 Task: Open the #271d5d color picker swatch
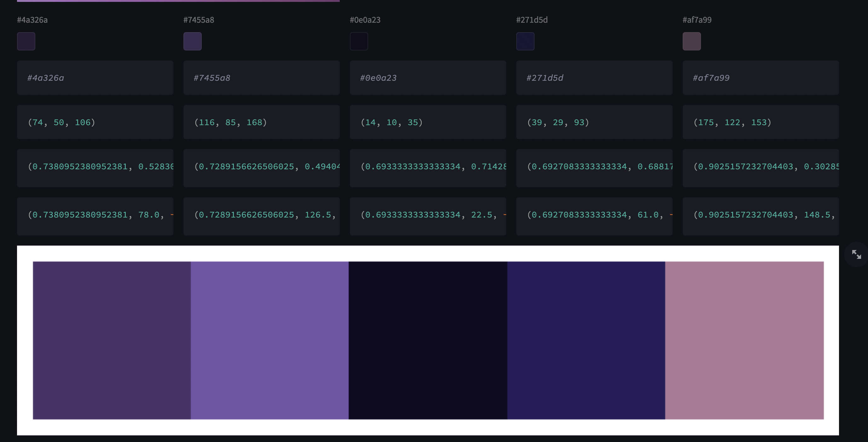(x=525, y=41)
